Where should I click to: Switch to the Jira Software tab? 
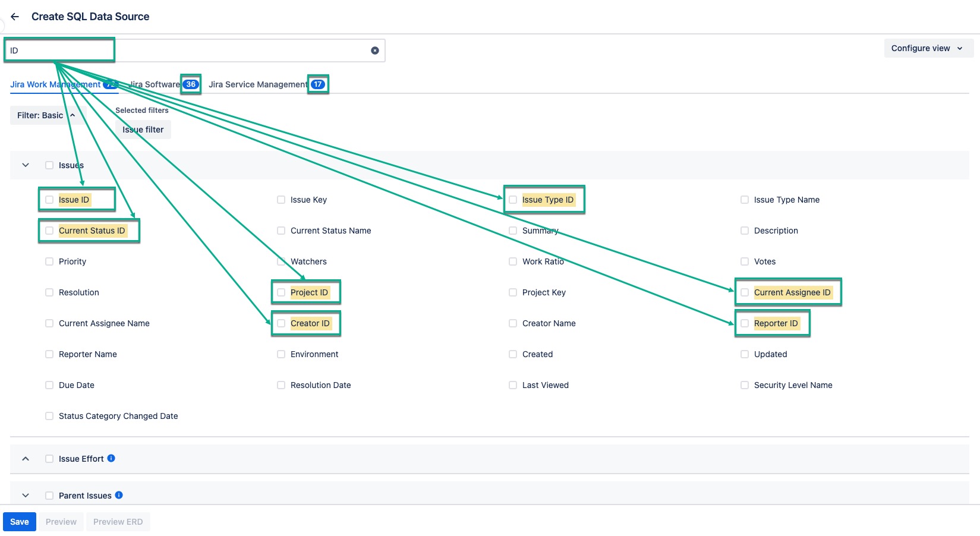click(155, 84)
